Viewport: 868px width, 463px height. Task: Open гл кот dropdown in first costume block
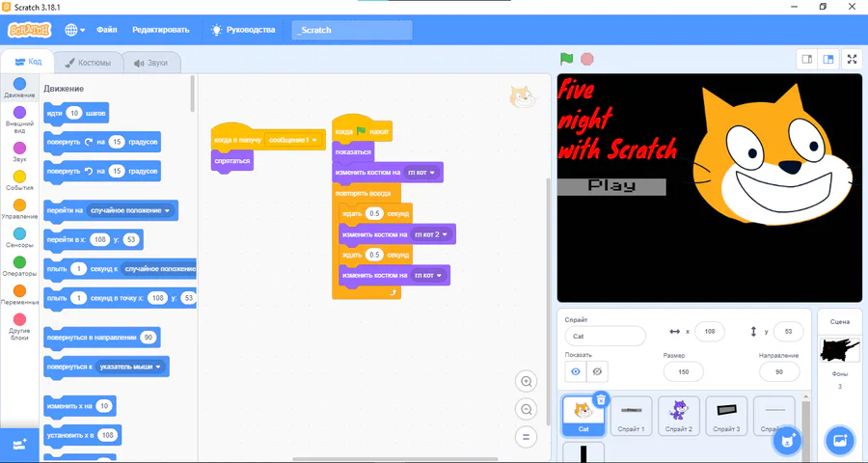click(421, 173)
